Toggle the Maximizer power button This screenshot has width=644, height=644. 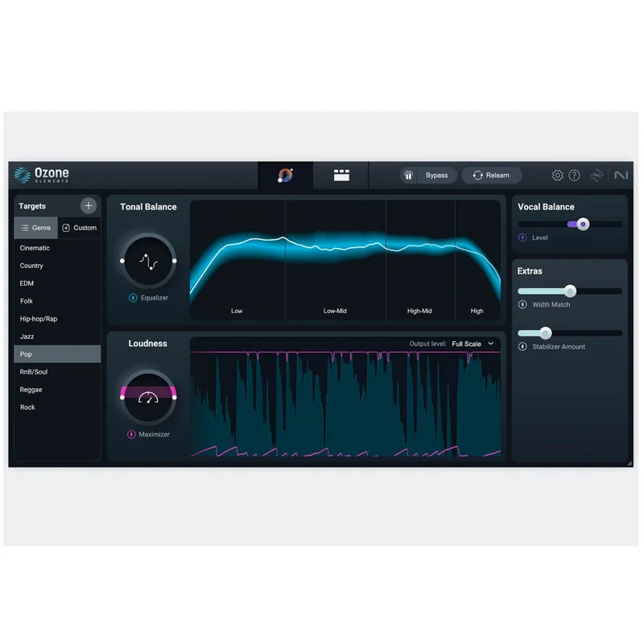point(131,434)
